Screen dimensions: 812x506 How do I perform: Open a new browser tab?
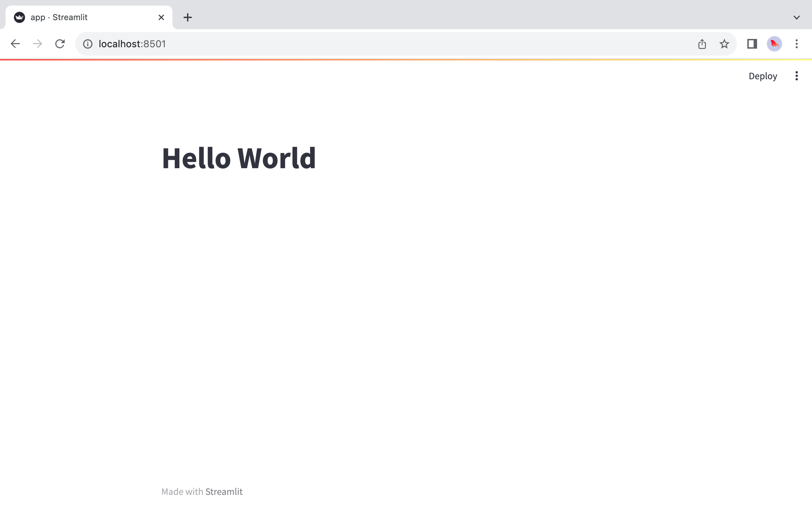coord(188,17)
